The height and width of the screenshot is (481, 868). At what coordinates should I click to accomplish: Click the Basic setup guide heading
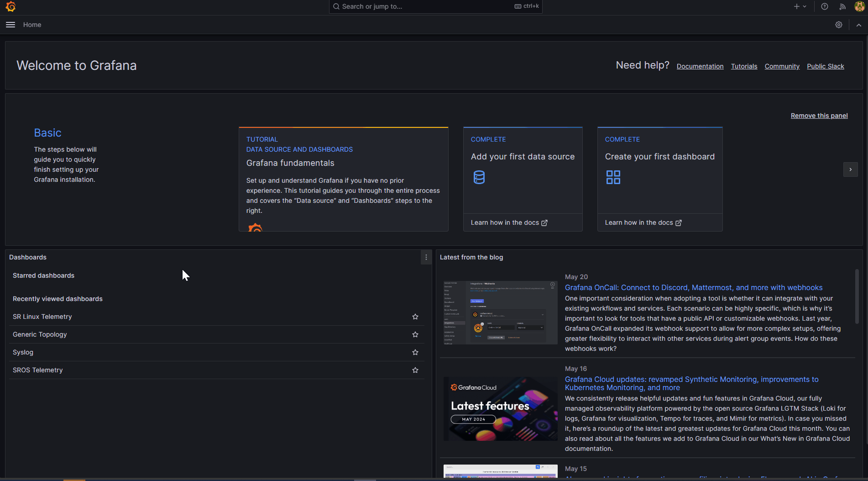tap(47, 133)
